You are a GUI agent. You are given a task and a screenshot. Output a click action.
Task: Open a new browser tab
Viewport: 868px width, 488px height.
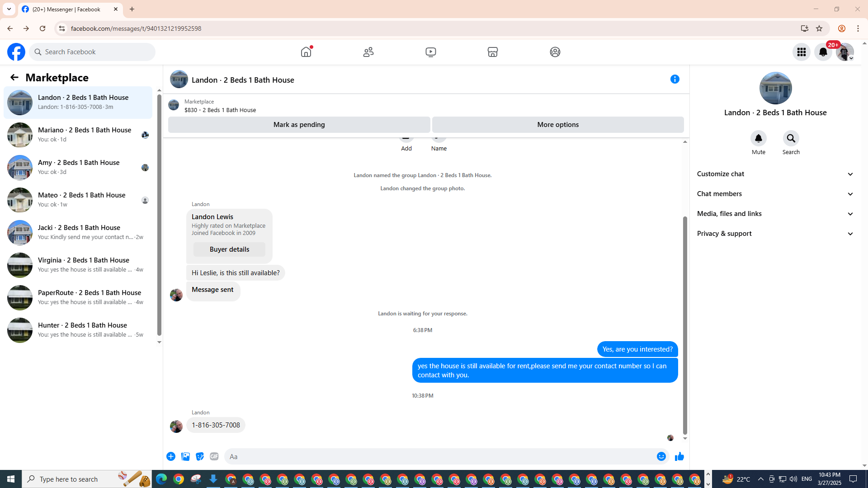[132, 9]
